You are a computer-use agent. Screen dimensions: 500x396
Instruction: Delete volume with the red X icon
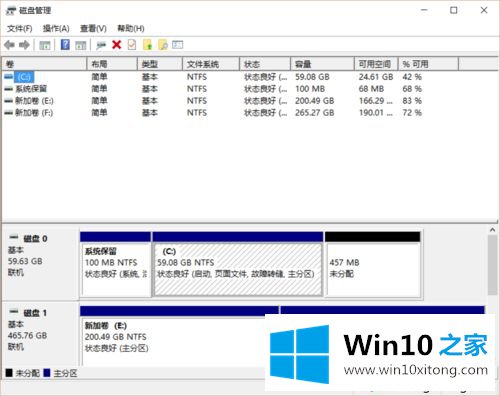click(117, 45)
